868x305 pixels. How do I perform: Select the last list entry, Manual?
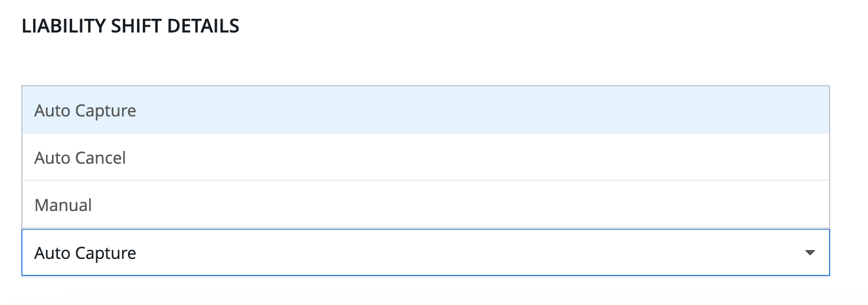425,205
